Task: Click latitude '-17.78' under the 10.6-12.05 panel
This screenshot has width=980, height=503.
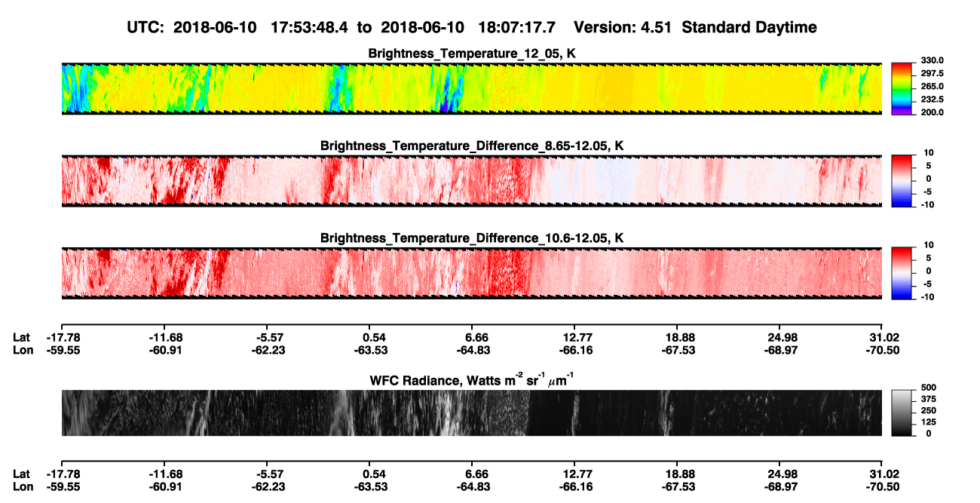Action: click(65, 337)
